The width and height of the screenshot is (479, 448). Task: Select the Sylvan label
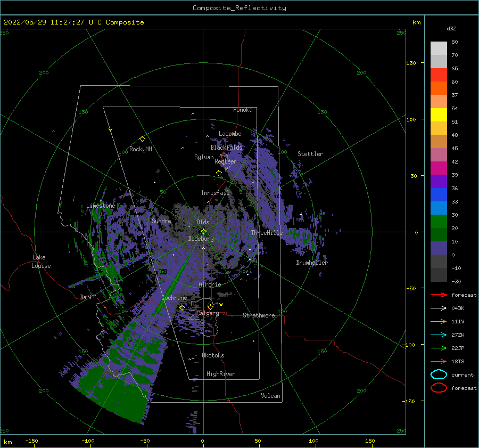[x=204, y=157]
